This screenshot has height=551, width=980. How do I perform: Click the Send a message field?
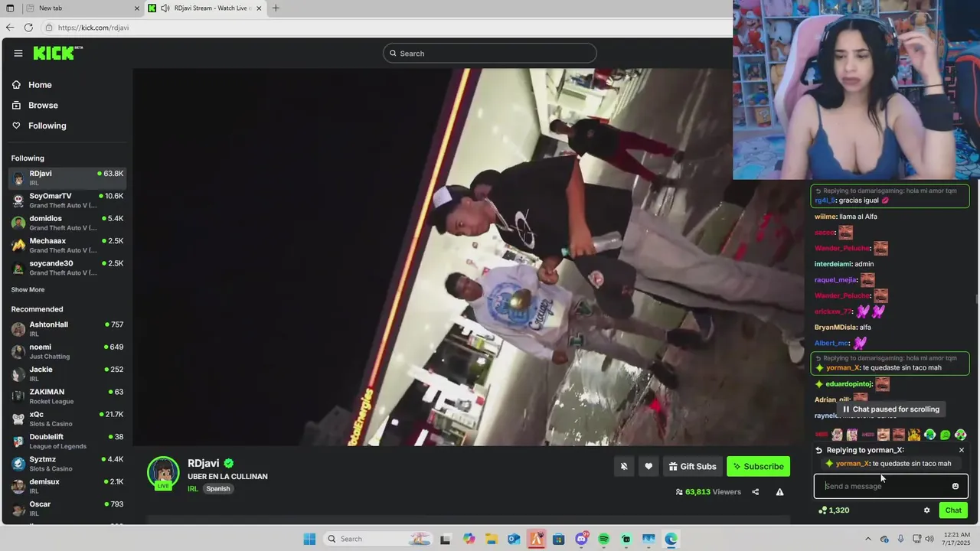(x=884, y=486)
